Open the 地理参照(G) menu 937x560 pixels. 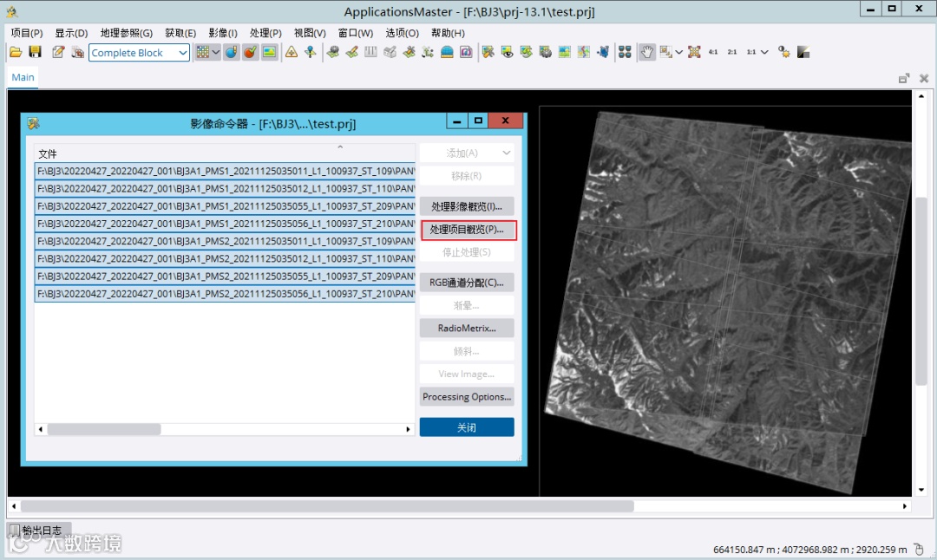pos(126,33)
